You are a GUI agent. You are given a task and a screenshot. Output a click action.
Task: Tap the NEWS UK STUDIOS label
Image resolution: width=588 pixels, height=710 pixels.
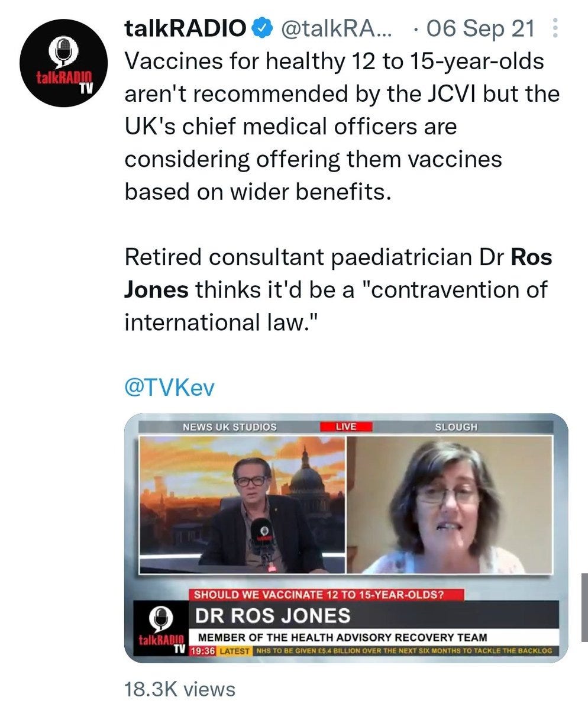pyautogui.click(x=230, y=427)
